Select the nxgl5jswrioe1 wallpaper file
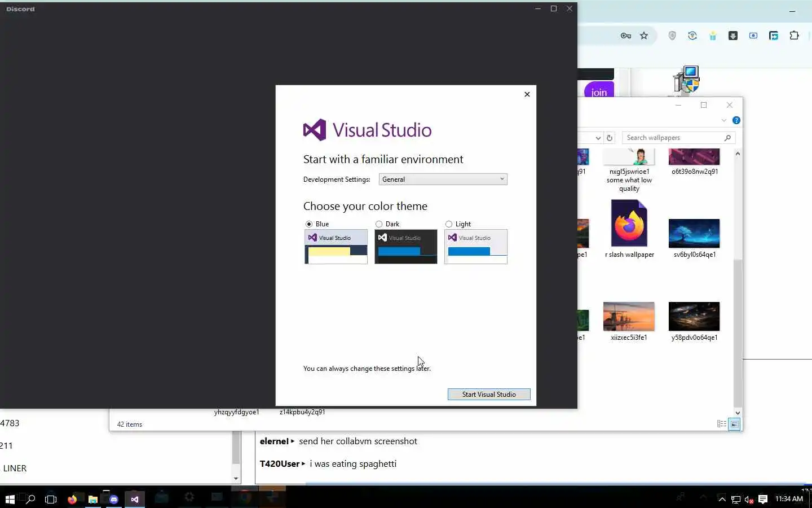 coord(629,170)
